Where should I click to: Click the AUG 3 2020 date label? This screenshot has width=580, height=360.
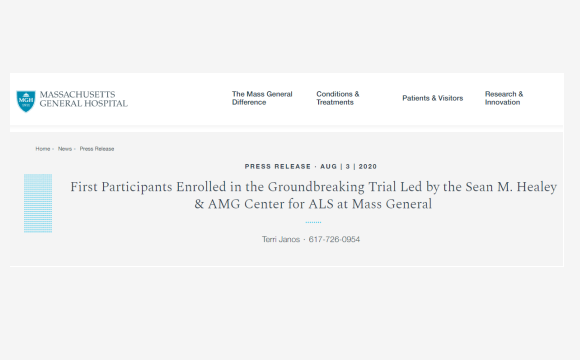point(348,166)
